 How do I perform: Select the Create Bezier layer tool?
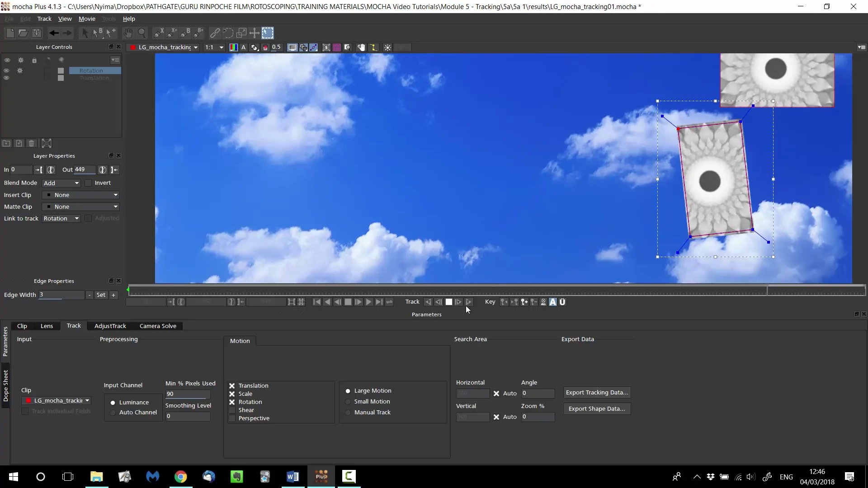pyautogui.click(x=185, y=33)
